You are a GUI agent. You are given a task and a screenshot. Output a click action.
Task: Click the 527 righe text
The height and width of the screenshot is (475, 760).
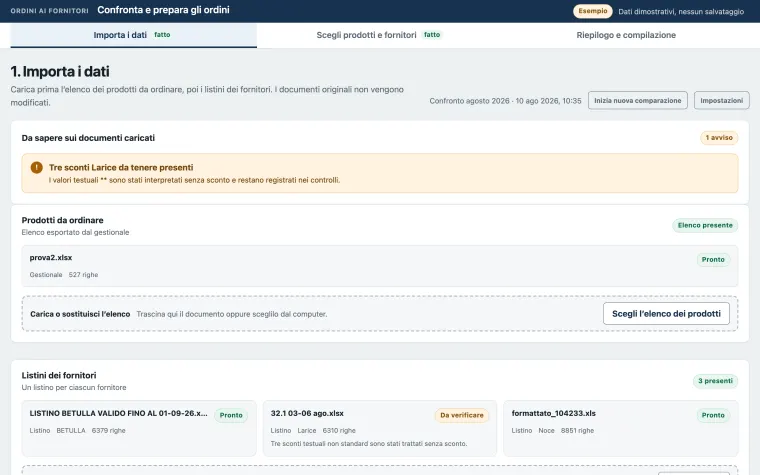pyautogui.click(x=83, y=275)
